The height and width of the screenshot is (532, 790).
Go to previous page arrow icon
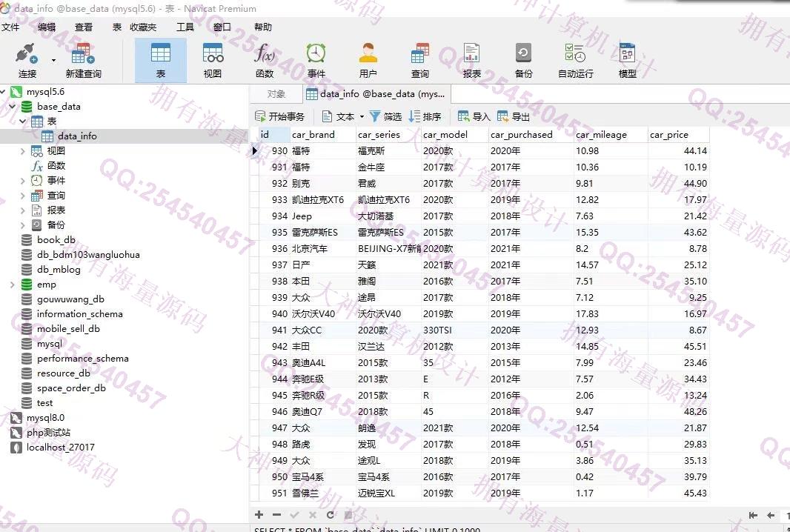[x=770, y=515]
